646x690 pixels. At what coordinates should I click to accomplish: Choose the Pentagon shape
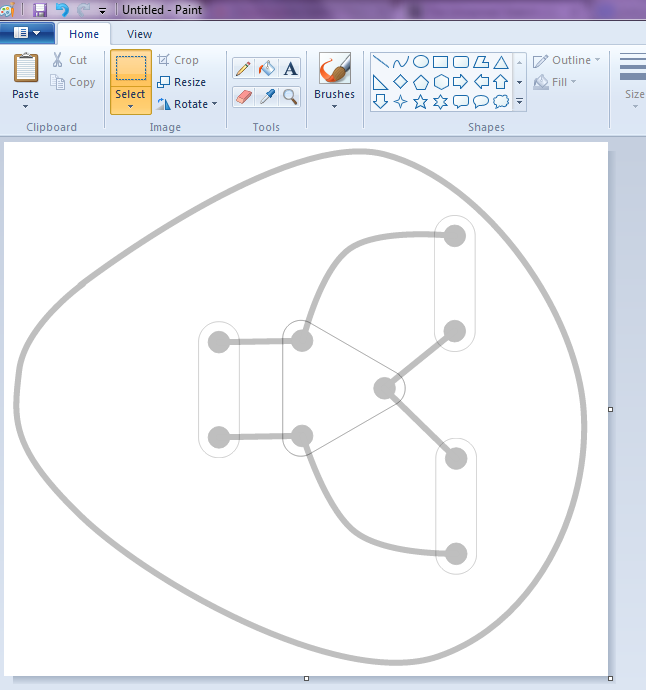(421, 82)
